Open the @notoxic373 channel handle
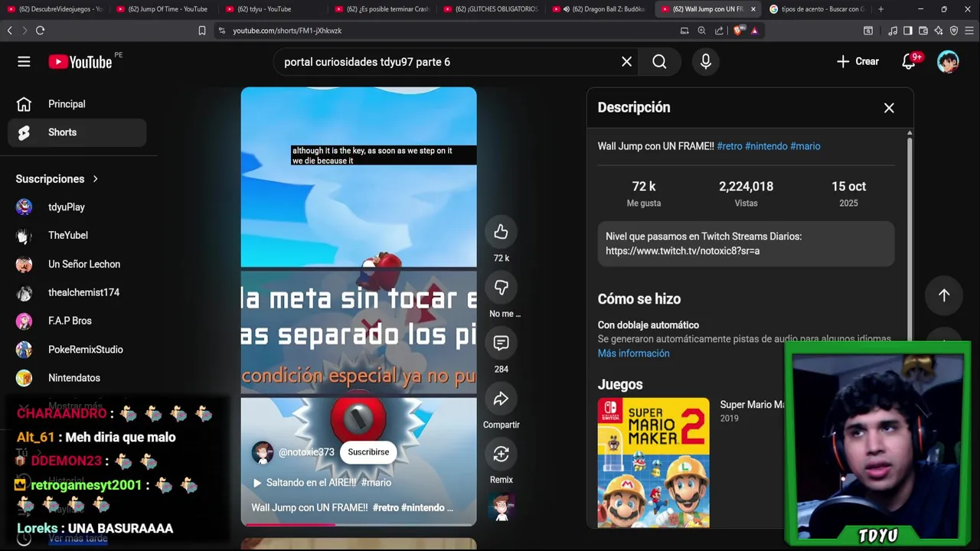The height and width of the screenshot is (551, 980). pos(306,452)
